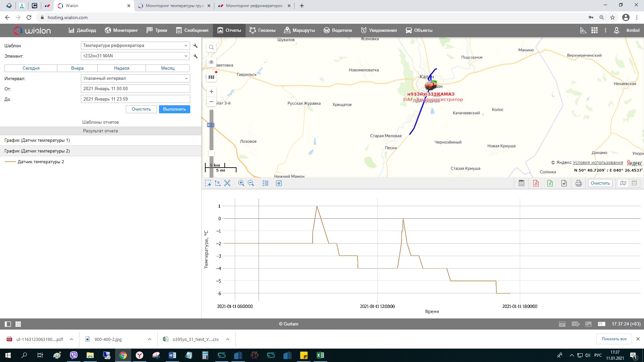Image resolution: width=644 pixels, height=362 pixels.
Task: Open the apps grid icon
Action: click(594, 30)
